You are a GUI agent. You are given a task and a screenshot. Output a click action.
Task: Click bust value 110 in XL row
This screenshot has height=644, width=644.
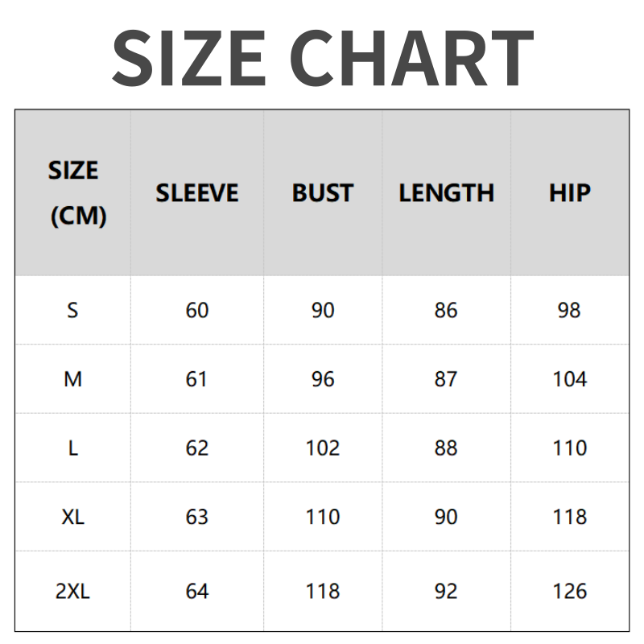[322, 517]
